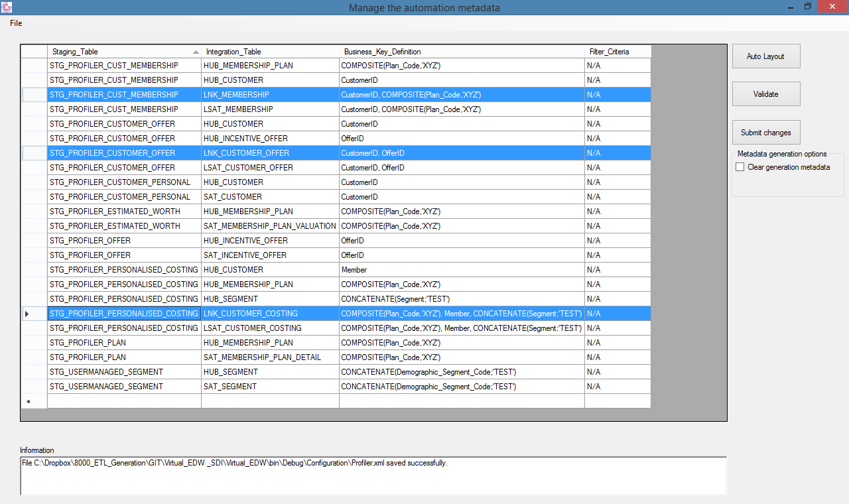Click the new-row asterisk row header

[x=34, y=401]
